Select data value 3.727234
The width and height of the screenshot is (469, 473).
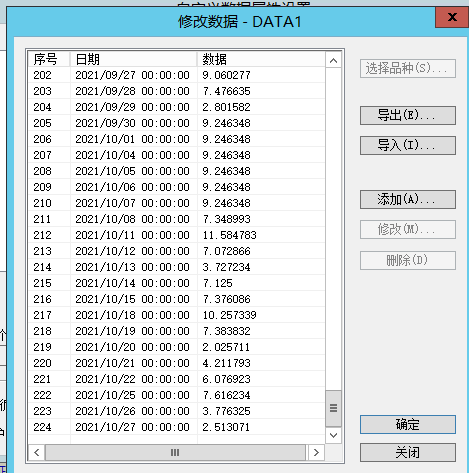pyautogui.click(x=226, y=267)
